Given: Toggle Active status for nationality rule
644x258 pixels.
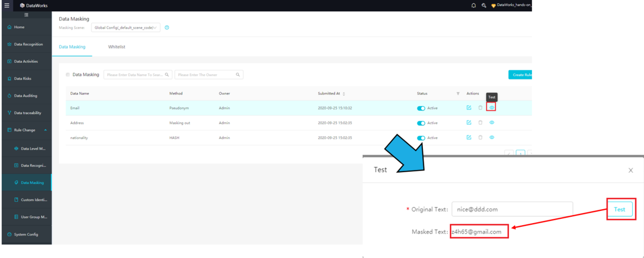Looking at the screenshot, I should pyautogui.click(x=421, y=138).
